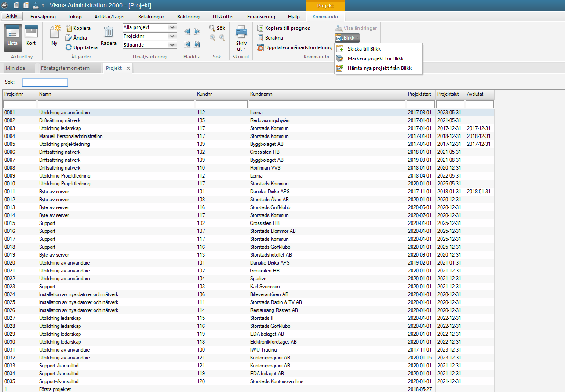Open the Bokföring ribbon tab

188,17
